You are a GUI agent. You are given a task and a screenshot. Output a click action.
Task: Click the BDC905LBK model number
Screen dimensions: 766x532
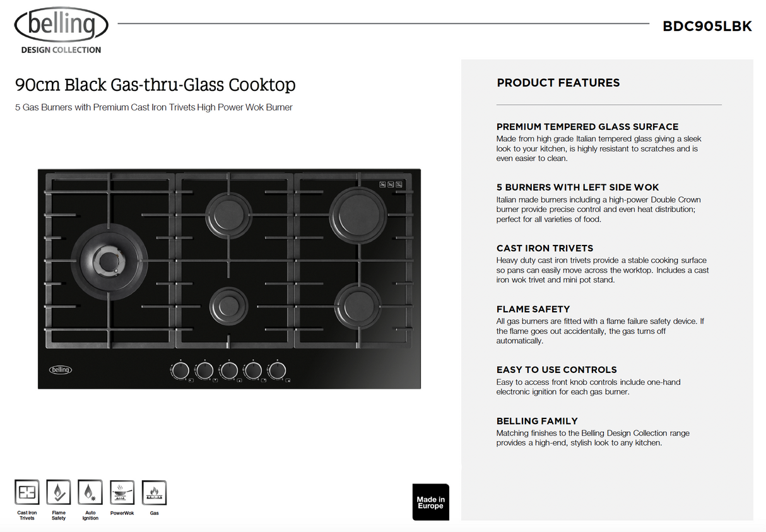707,27
